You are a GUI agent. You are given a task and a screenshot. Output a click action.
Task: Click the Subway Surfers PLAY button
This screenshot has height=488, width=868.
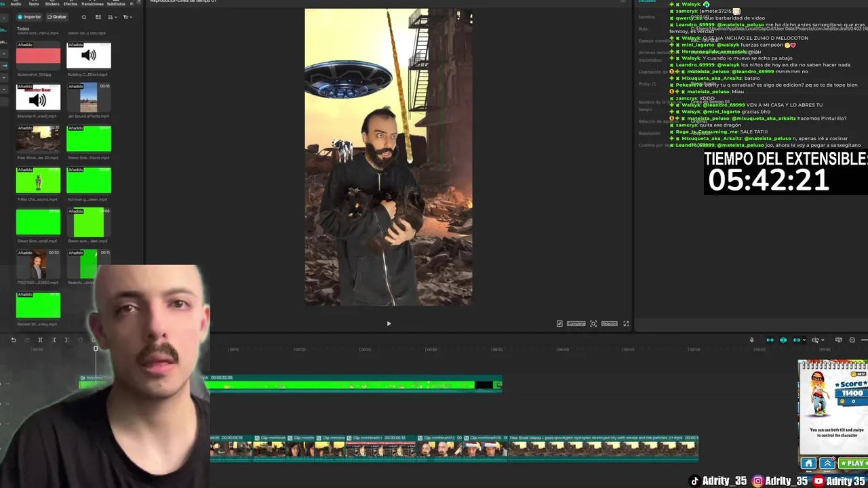[853, 464]
